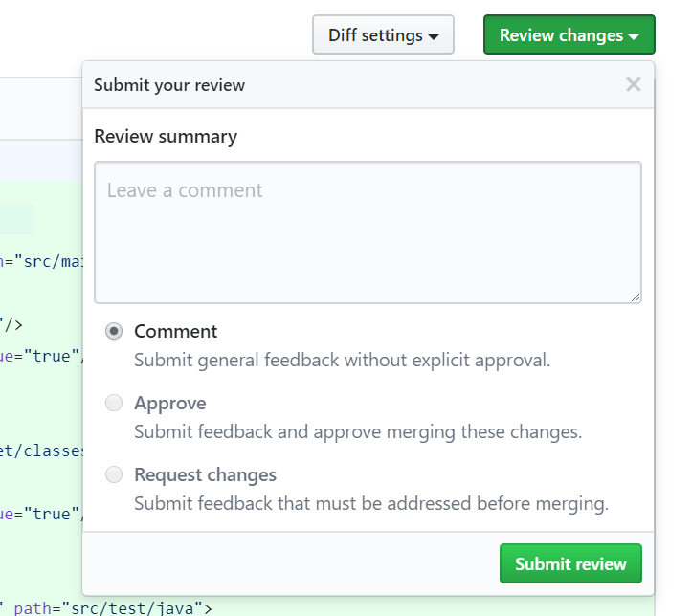Click the Submit review button
The image size is (692, 616).
(x=570, y=563)
